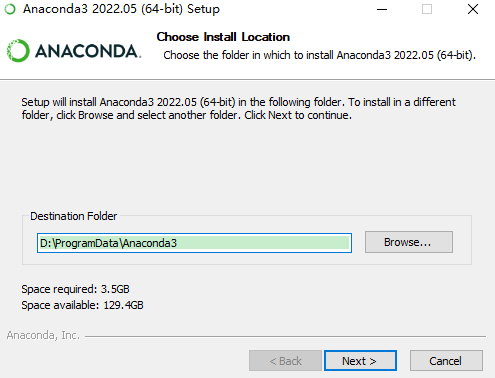
Task: Cancel the Anaconda installation
Action: click(446, 361)
